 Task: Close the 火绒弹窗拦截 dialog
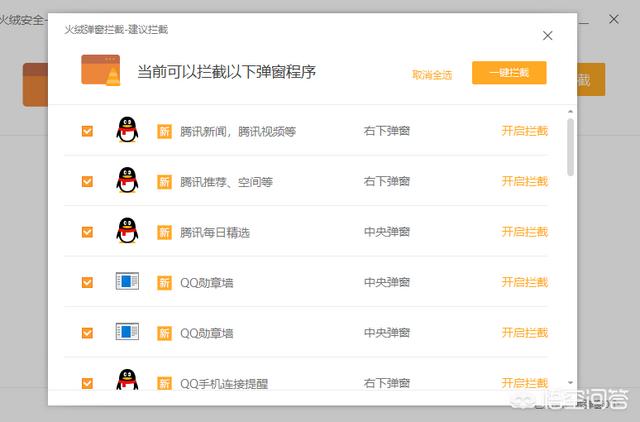(x=547, y=36)
